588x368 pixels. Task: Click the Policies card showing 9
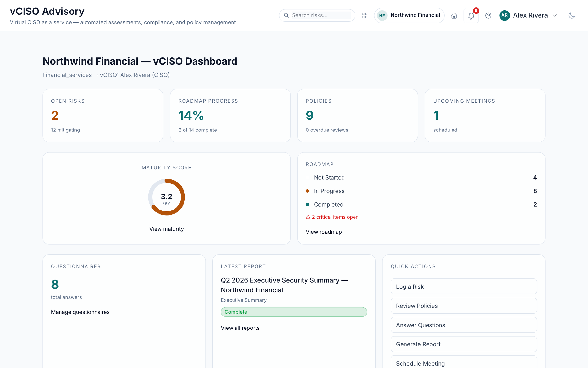pyautogui.click(x=358, y=116)
